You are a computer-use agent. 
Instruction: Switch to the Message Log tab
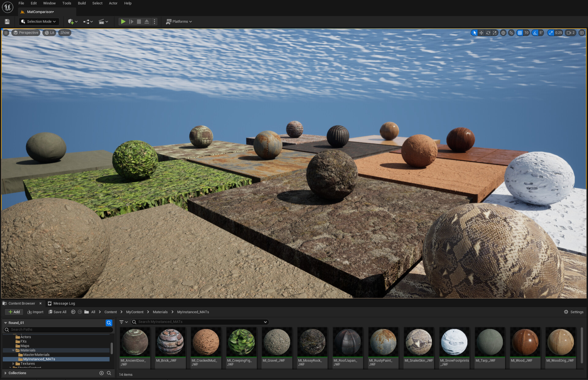point(61,303)
